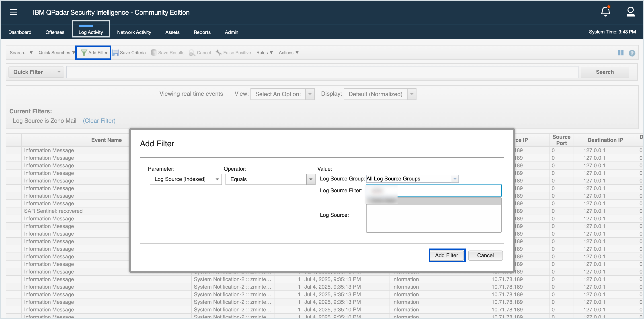
Task: Switch to the Network Activity tab
Action: (x=134, y=32)
